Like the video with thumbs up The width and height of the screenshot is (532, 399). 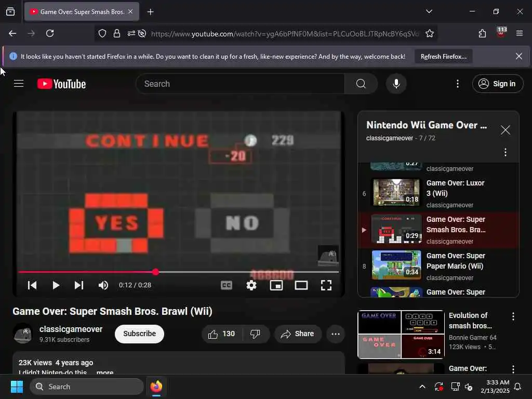(222, 334)
